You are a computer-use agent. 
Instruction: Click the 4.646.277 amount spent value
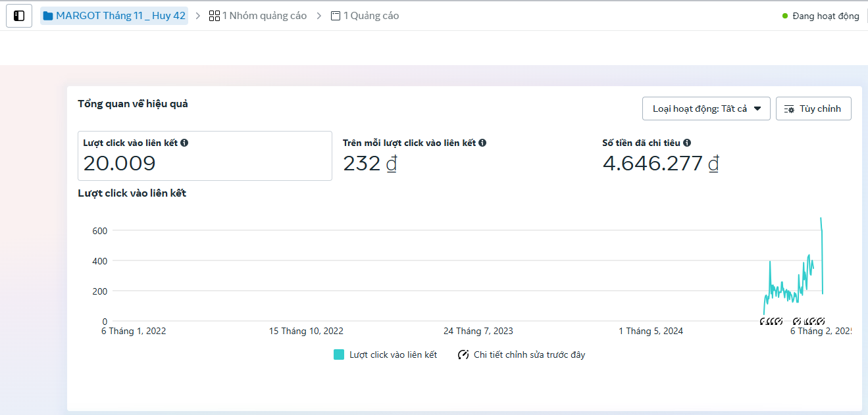(653, 163)
